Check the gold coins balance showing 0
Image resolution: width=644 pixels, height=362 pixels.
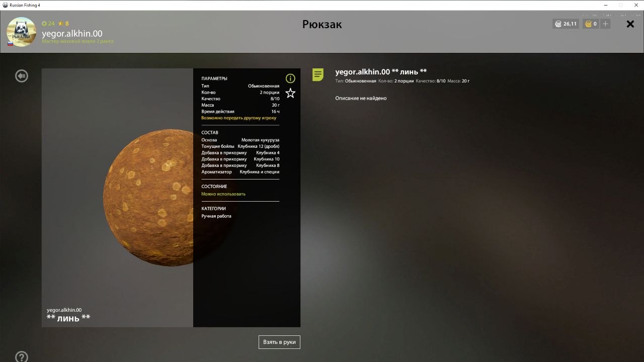[591, 24]
